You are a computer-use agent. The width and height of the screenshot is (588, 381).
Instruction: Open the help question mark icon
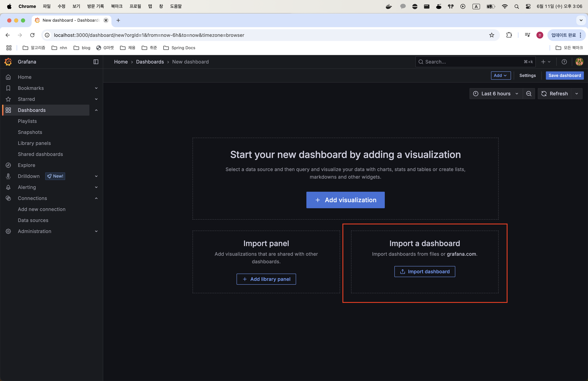click(x=564, y=62)
